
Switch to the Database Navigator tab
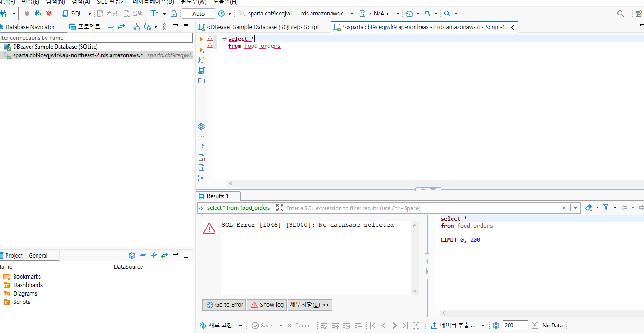30,27
